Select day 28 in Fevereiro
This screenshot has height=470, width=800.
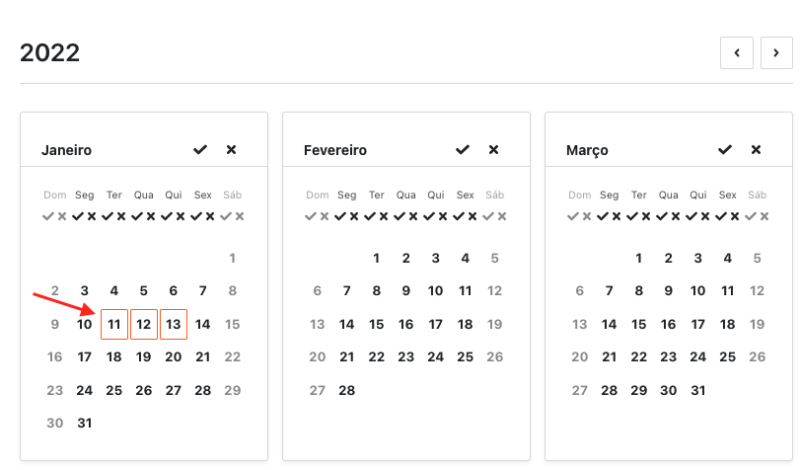click(347, 390)
